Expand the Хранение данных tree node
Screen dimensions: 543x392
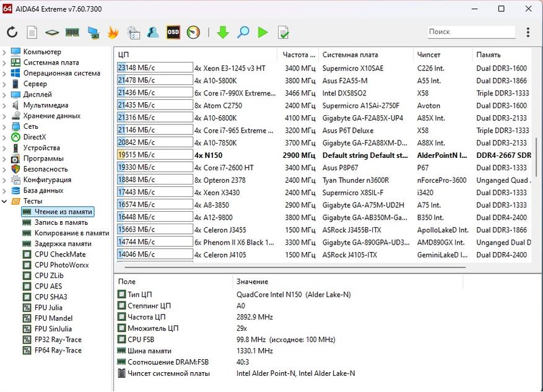(x=4, y=116)
